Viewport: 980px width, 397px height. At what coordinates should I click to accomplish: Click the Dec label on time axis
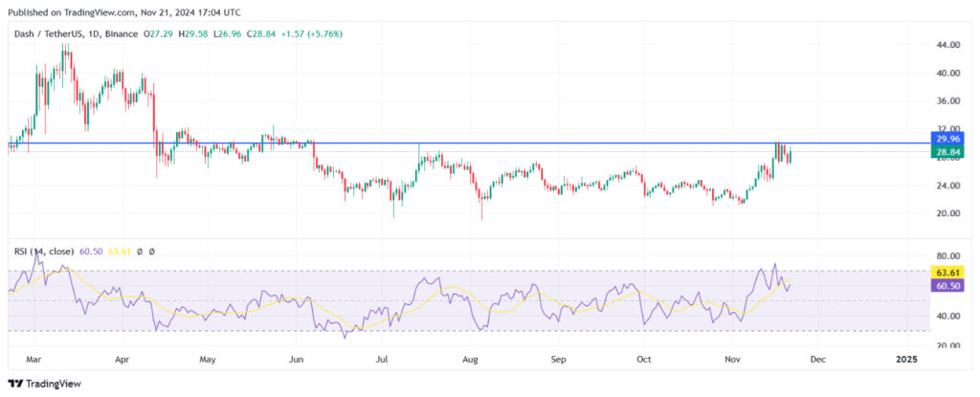pyautogui.click(x=817, y=360)
